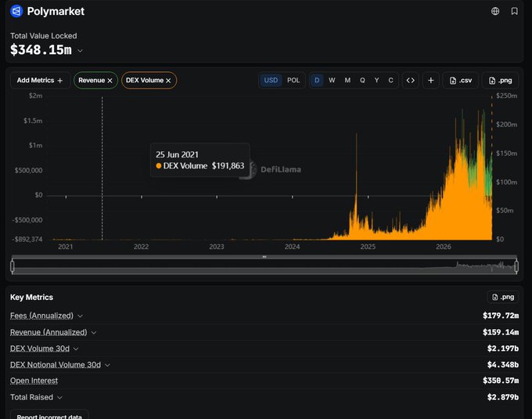This screenshot has width=532, height=419.
Task: Select yearly interval Y
Action: (x=376, y=81)
